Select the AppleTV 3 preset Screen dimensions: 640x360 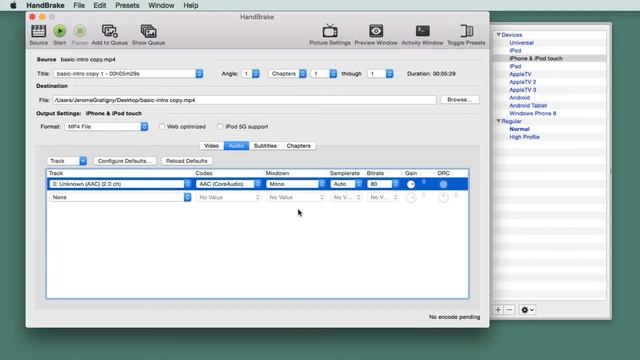point(522,90)
